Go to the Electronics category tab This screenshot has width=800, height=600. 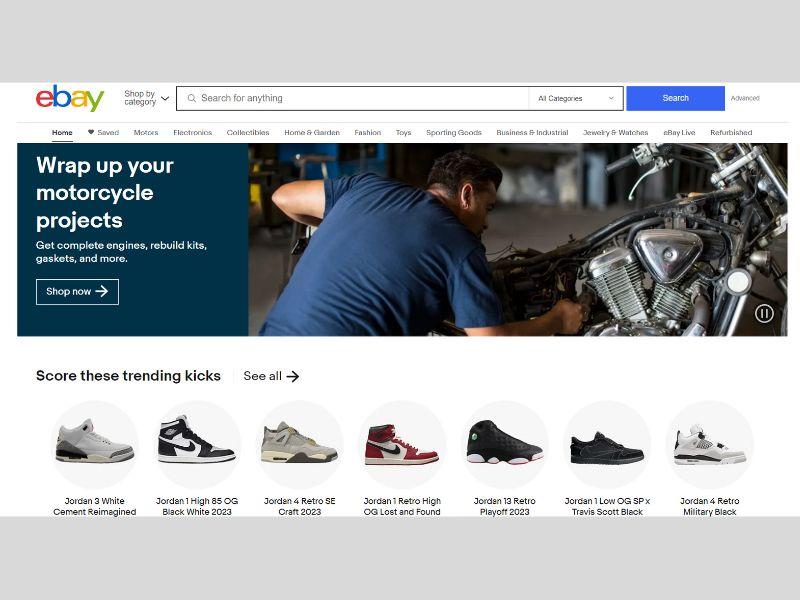pyautogui.click(x=192, y=132)
